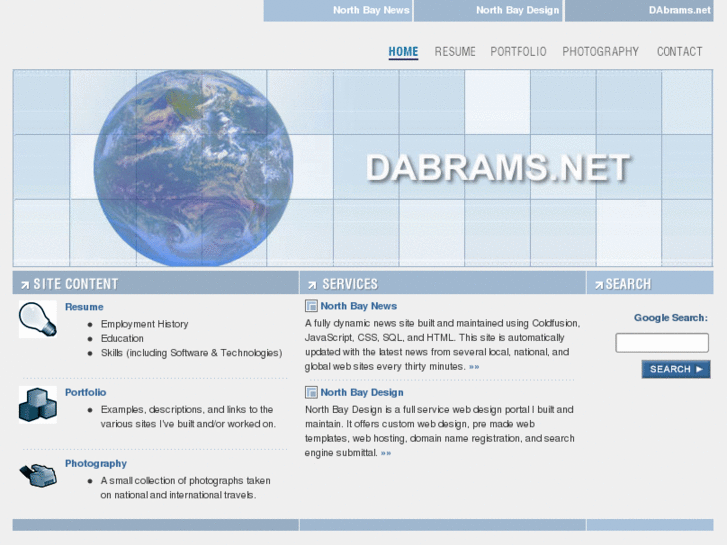The width and height of the screenshot is (727, 545).
Task: Open the HOME navigation item
Action: tap(403, 51)
